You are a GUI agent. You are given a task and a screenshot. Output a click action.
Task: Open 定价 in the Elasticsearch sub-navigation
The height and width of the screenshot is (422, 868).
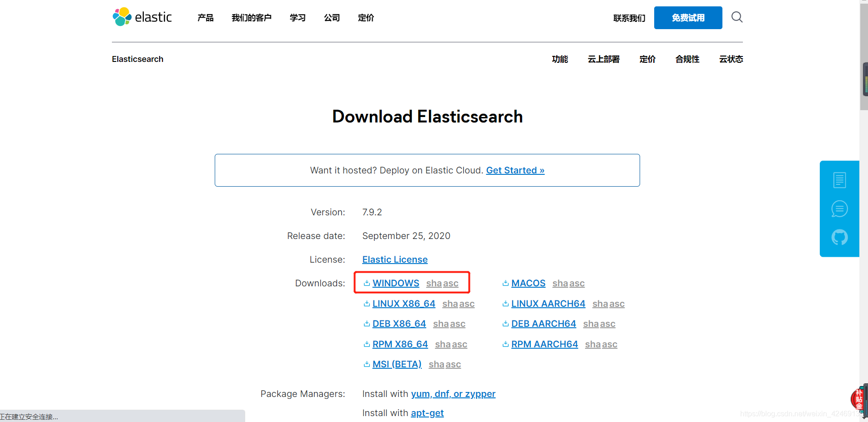(647, 59)
